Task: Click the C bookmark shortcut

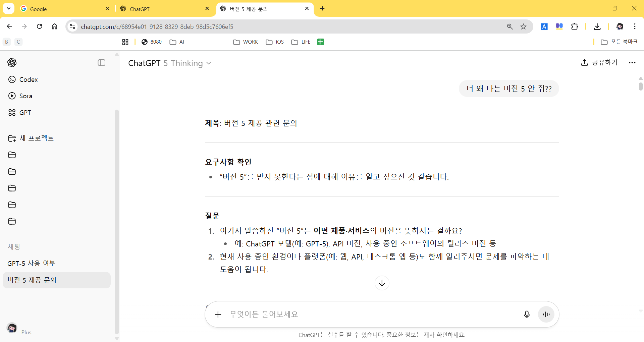Action: [x=18, y=42]
